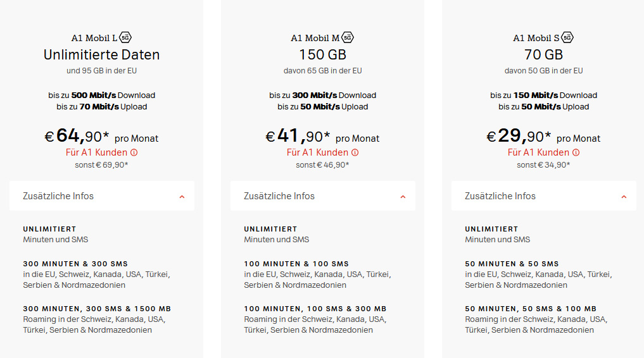Click Zusätzliche Infos label in the Mobil L card
644x358 pixels.
[x=58, y=196]
